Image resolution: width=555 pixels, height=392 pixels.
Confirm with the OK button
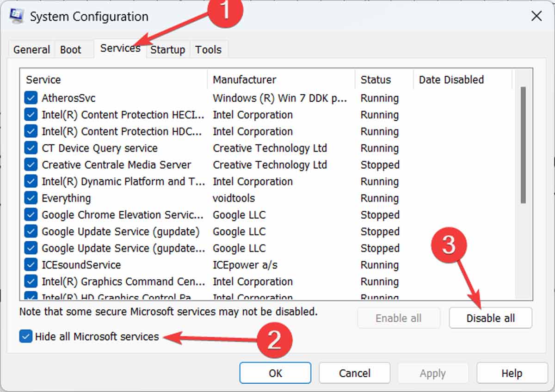pyautogui.click(x=275, y=373)
